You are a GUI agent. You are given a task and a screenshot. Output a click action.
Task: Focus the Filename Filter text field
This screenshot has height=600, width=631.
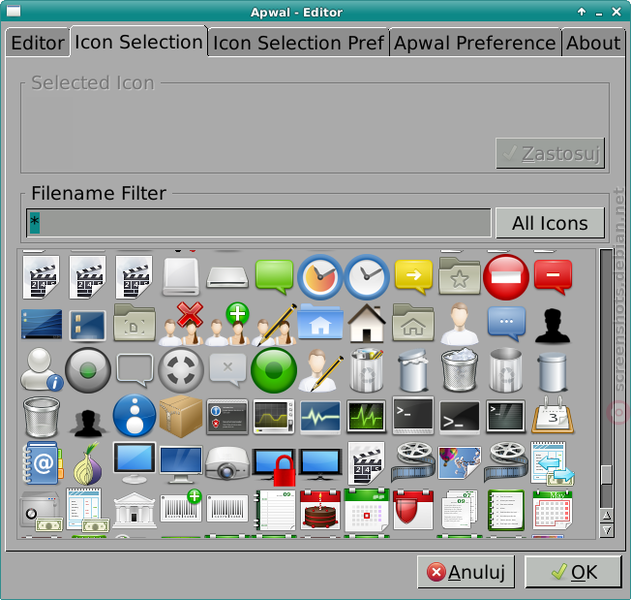coord(259,223)
